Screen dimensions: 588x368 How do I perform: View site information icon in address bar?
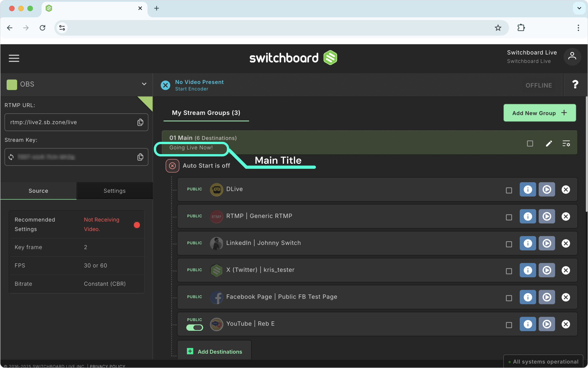[x=62, y=28]
